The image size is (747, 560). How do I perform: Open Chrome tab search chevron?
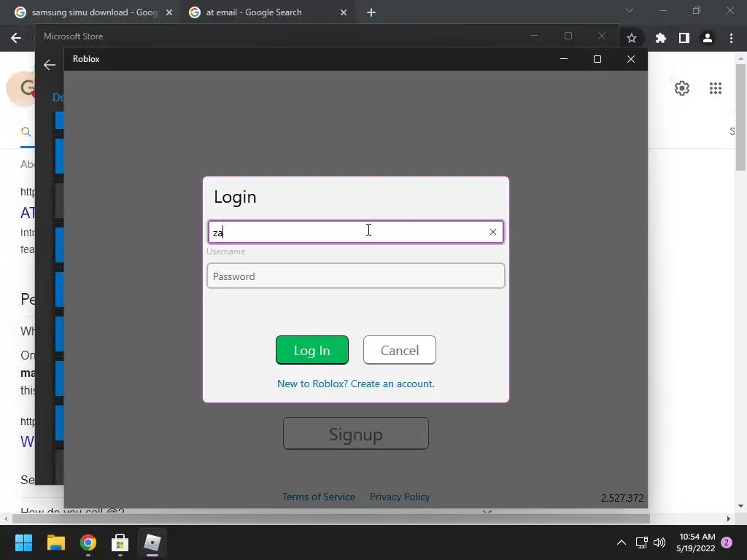(x=630, y=10)
